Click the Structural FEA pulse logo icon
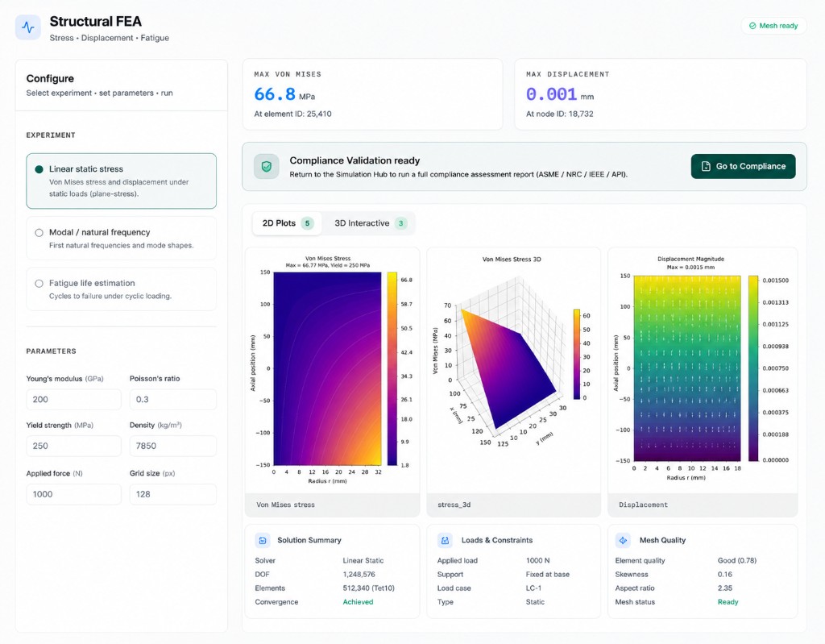 (x=28, y=27)
